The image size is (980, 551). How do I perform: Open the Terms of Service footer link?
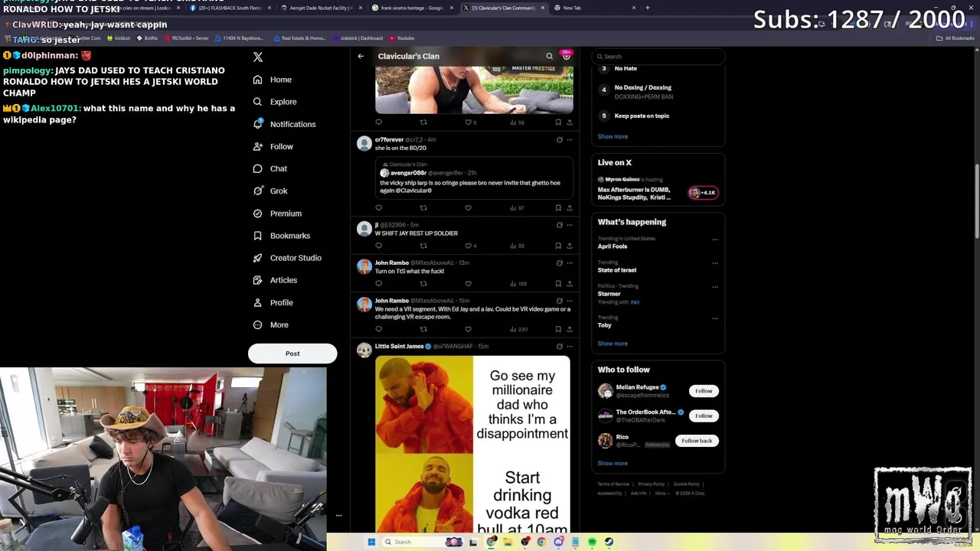pyautogui.click(x=613, y=484)
